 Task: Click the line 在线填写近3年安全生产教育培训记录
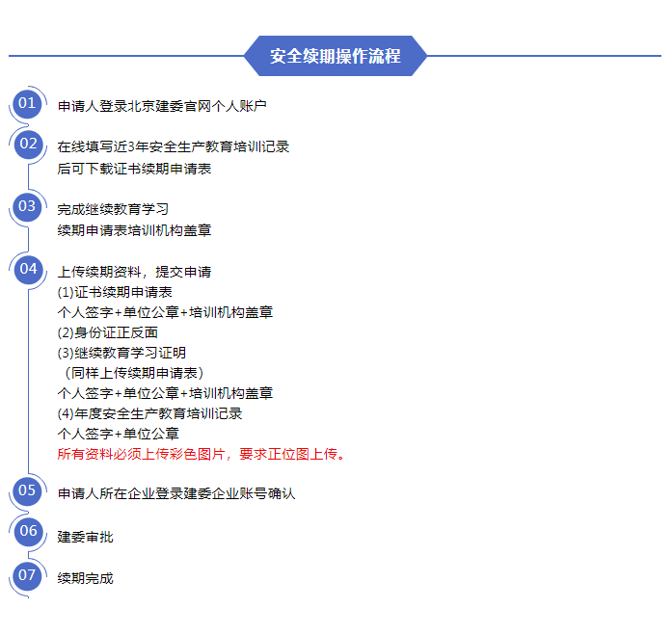[174, 146]
